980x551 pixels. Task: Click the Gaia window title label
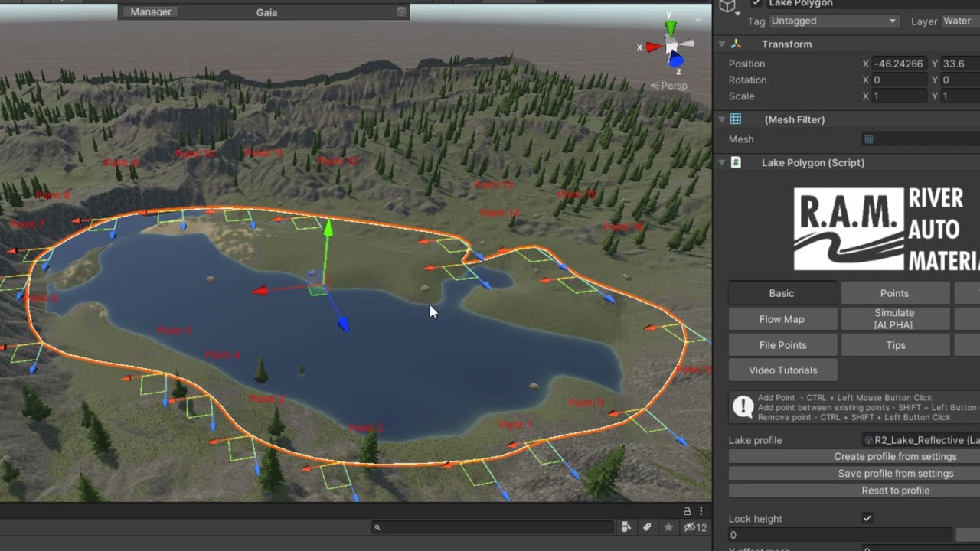tap(266, 12)
